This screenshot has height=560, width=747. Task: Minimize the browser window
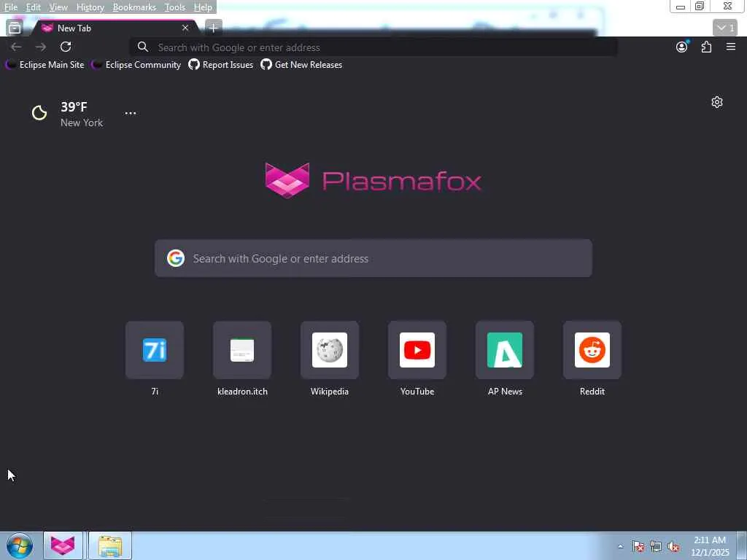[x=681, y=7]
